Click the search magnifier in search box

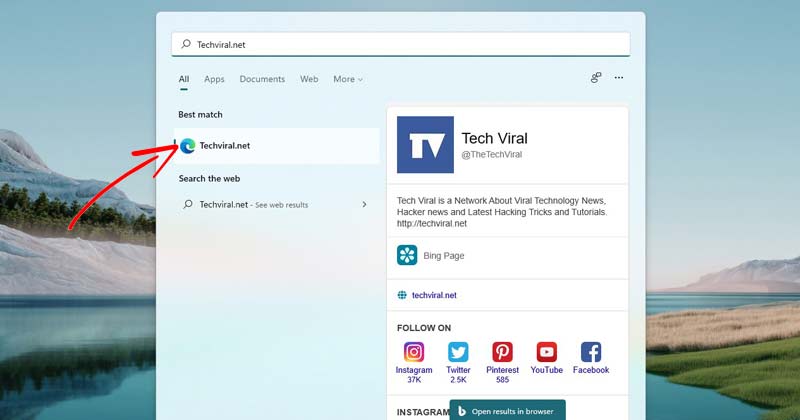coord(186,44)
